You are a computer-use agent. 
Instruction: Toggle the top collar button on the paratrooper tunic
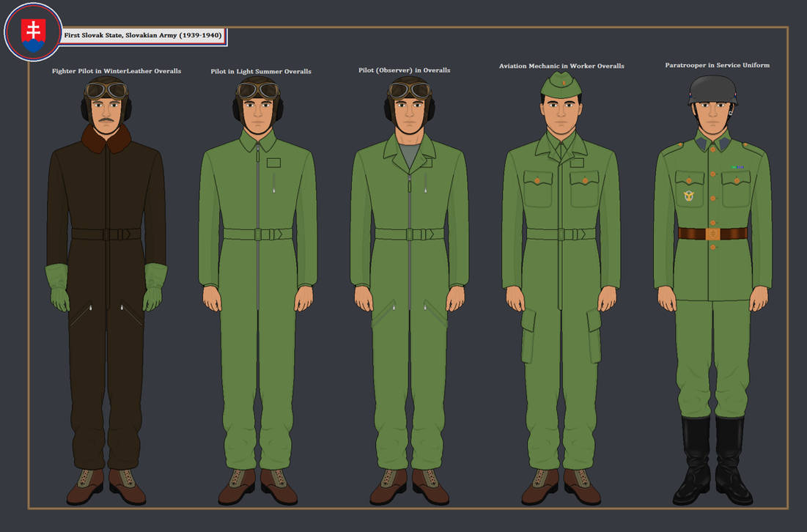(x=713, y=149)
